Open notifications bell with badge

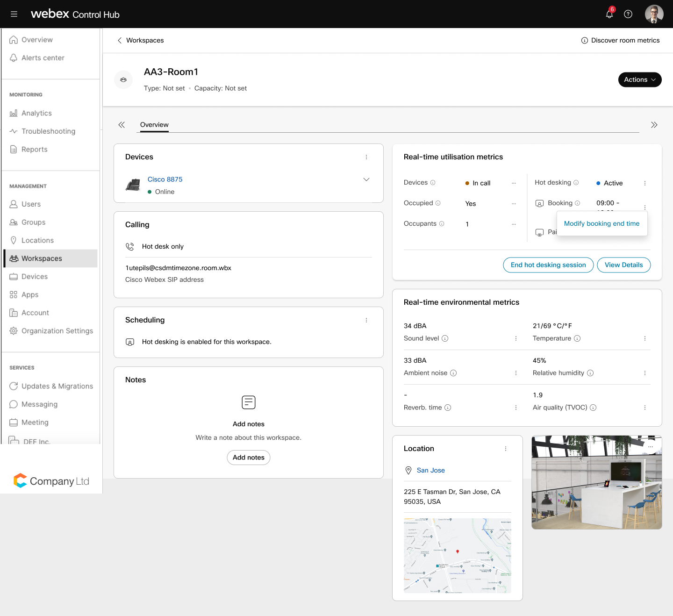coord(610,13)
